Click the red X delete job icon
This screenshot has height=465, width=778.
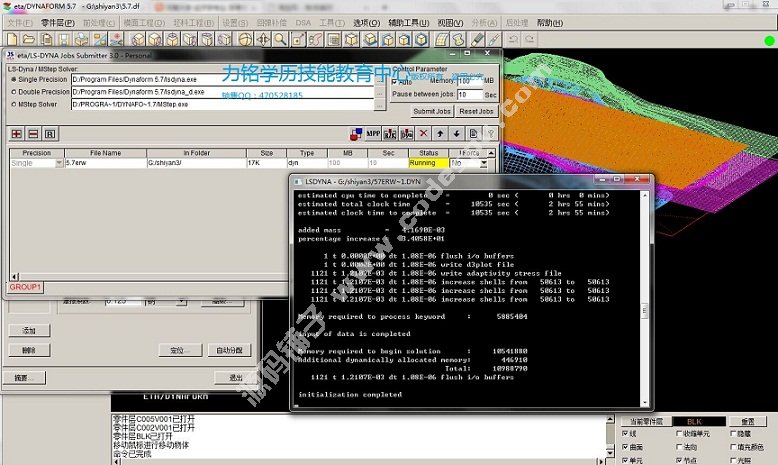coord(423,133)
